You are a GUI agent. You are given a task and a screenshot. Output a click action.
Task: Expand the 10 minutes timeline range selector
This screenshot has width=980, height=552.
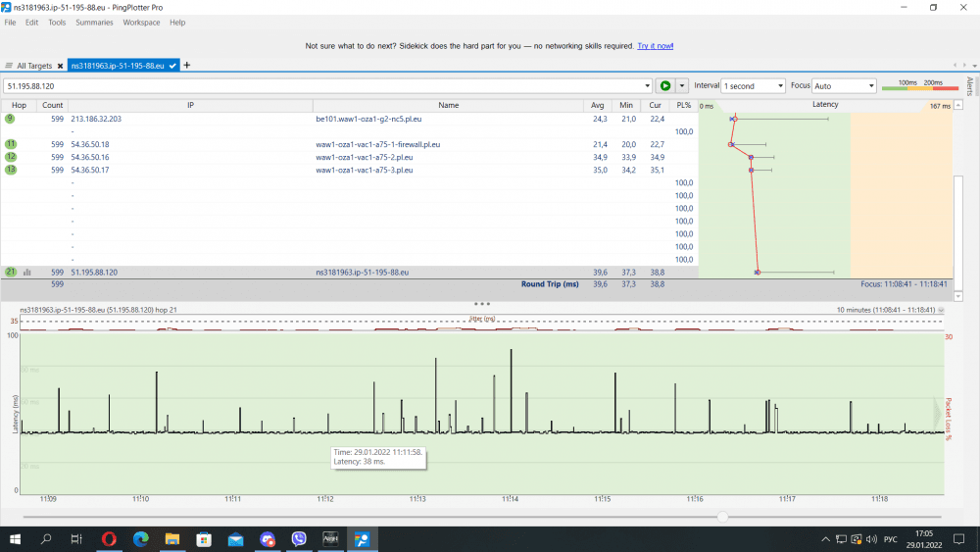click(x=942, y=310)
